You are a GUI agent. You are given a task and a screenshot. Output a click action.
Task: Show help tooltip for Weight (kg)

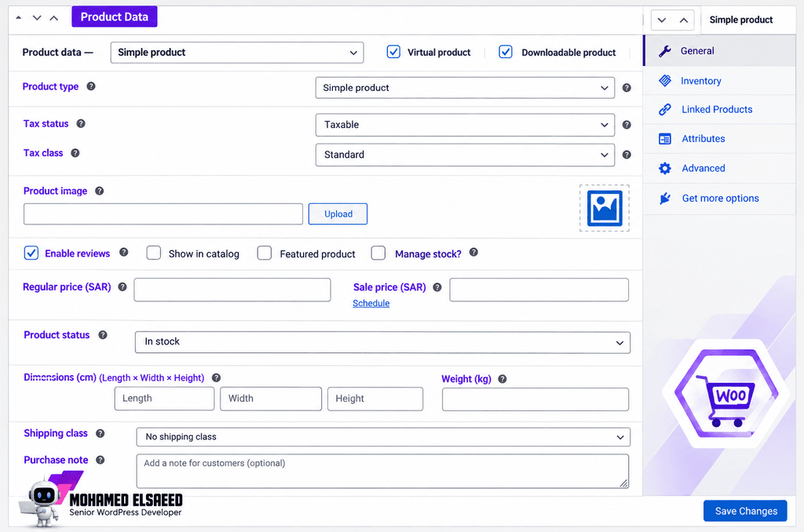click(x=502, y=379)
